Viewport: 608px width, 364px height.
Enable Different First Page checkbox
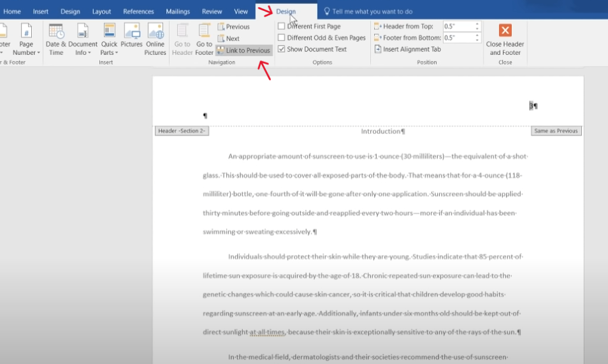(x=282, y=26)
